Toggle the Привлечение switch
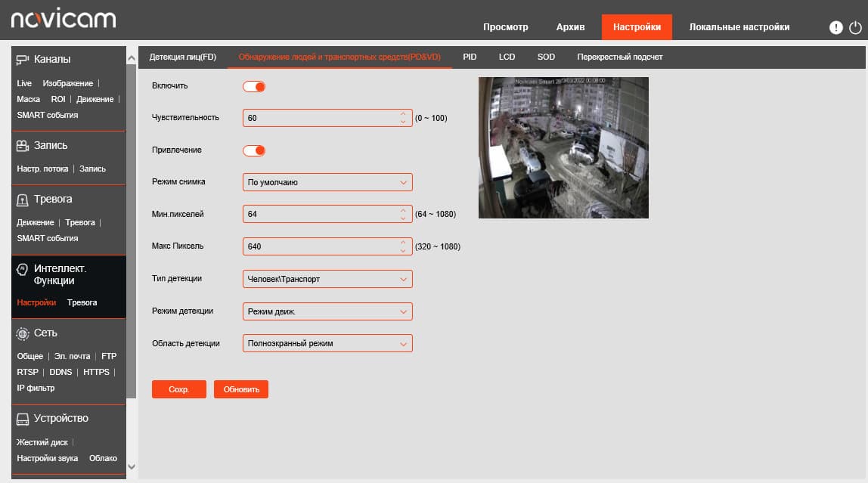The height and width of the screenshot is (483, 868). (254, 150)
